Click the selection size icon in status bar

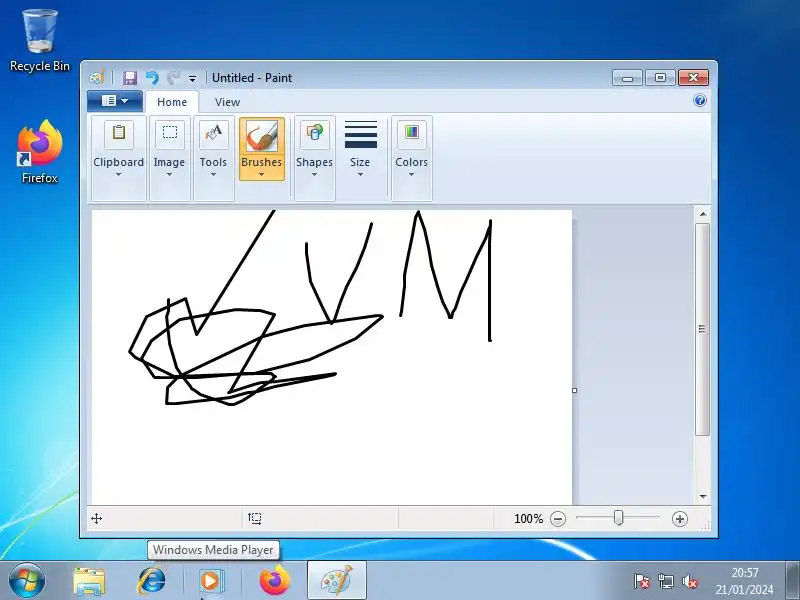255,519
